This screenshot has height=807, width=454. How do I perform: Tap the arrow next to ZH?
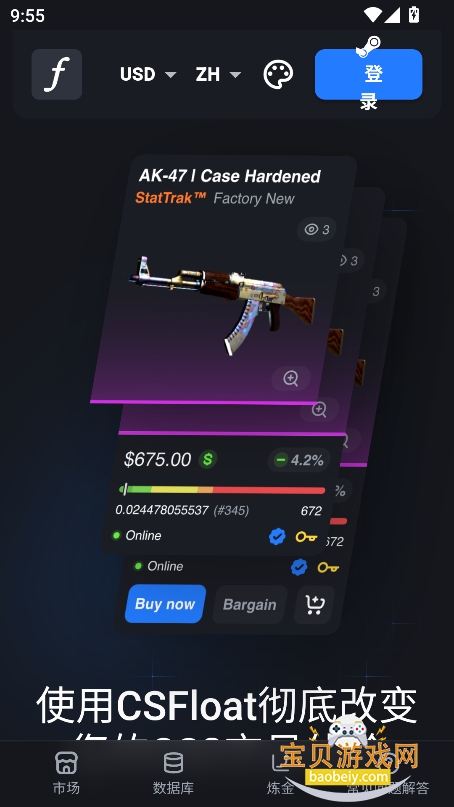[235, 75]
